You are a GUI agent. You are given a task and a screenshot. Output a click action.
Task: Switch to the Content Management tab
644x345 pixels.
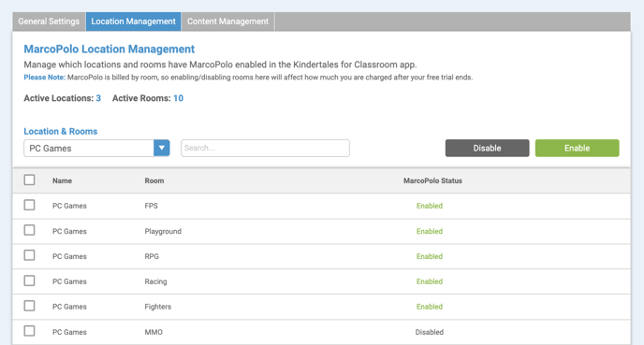(228, 22)
